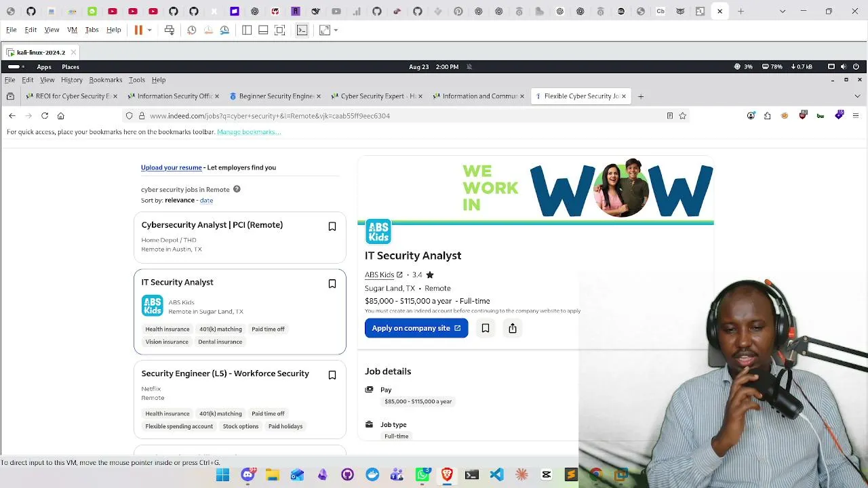Open the Firefox History menu

pos(71,80)
